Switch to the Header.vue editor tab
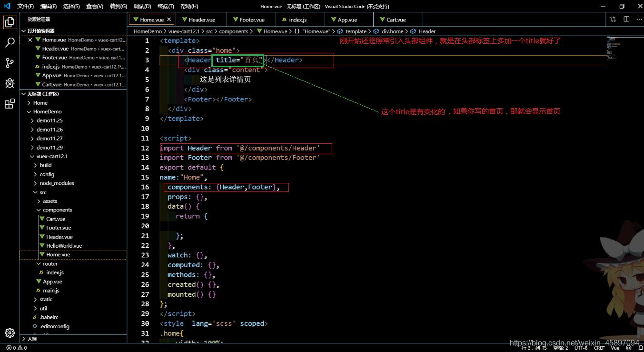Image resolution: width=644 pixels, height=352 pixels. [201, 20]
